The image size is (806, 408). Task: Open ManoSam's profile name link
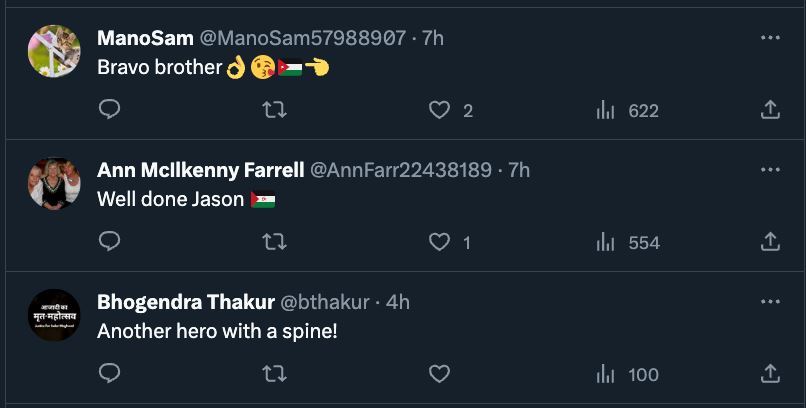pyautogui.click(x=145, y=38)
